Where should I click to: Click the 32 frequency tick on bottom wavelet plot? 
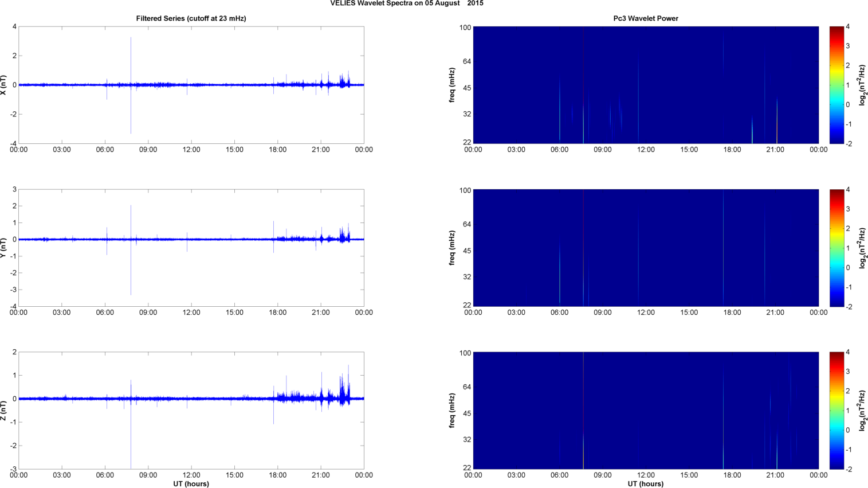[466, 440]
